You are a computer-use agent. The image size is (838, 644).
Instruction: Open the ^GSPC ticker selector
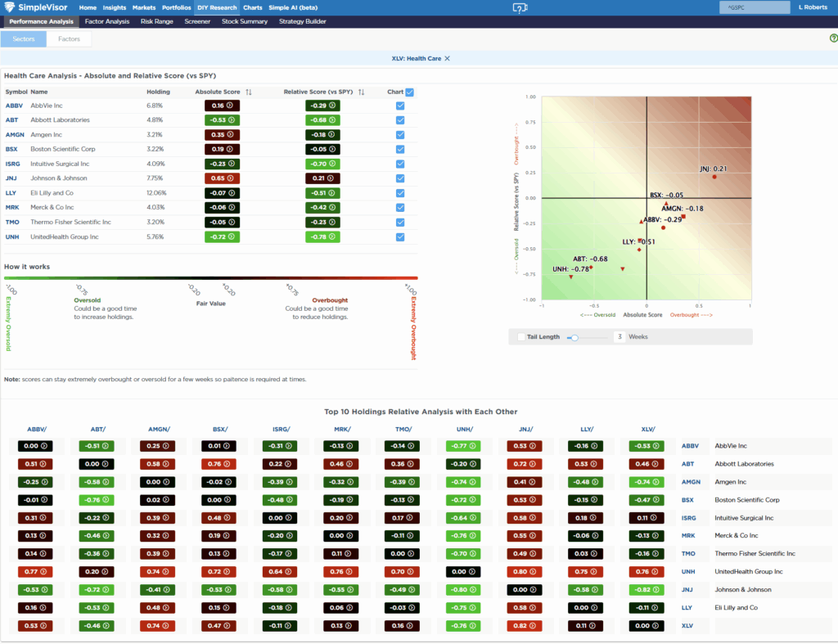(x=753, y=7)
